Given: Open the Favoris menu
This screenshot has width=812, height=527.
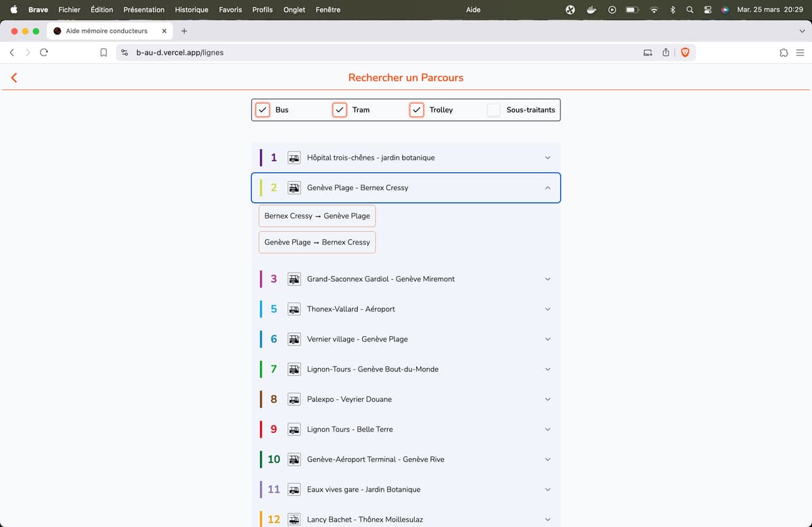Looking at the screenshot, I should point(230,9).
